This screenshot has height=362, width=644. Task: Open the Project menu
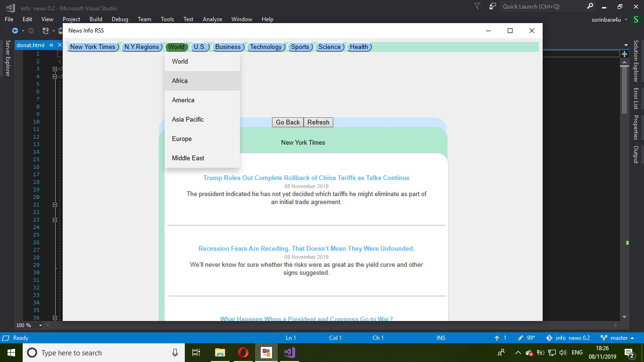pyautogui.click(x=71, y=19)
